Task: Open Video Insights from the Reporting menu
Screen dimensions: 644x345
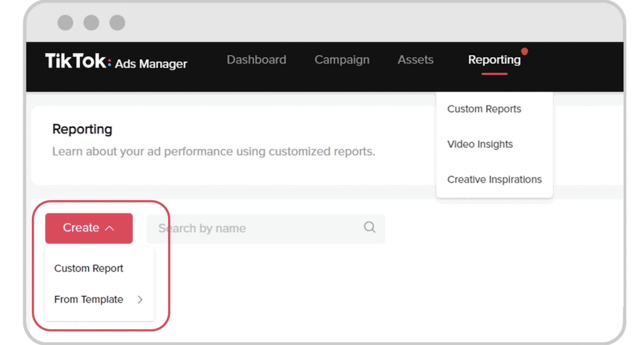Action: [x=480, y=144]
